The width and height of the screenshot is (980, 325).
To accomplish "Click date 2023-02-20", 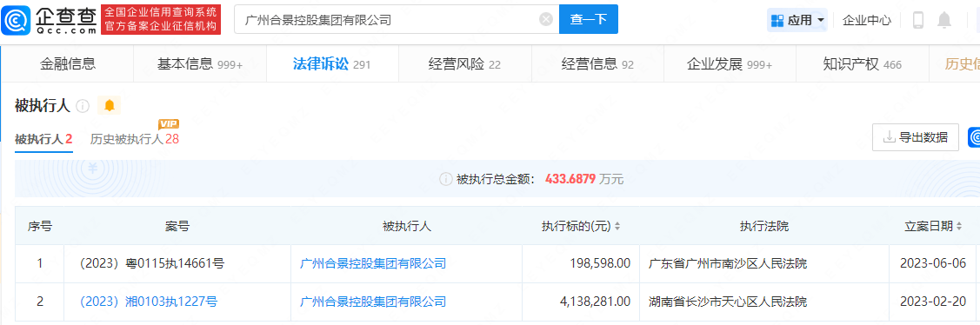I will [932, 302].
